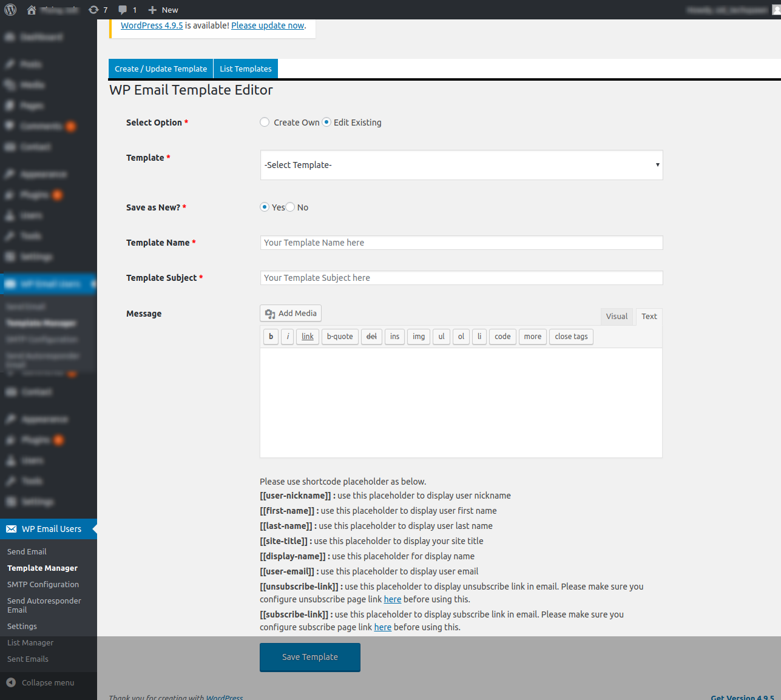Click the 'ol' editor button
Image resolution: width=781 pixels, height=700 pixels.
click(x=461, y=337)
